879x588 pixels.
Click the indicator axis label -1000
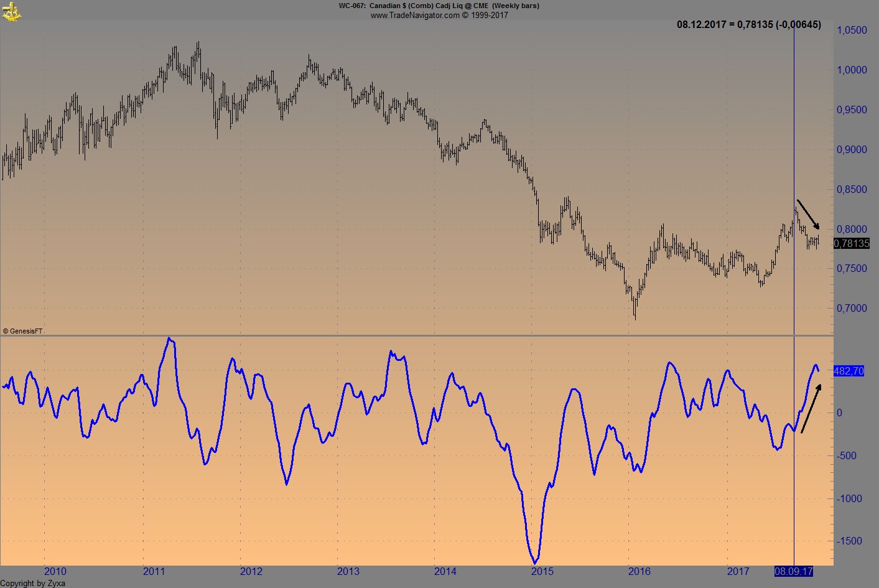pos(849,499)
